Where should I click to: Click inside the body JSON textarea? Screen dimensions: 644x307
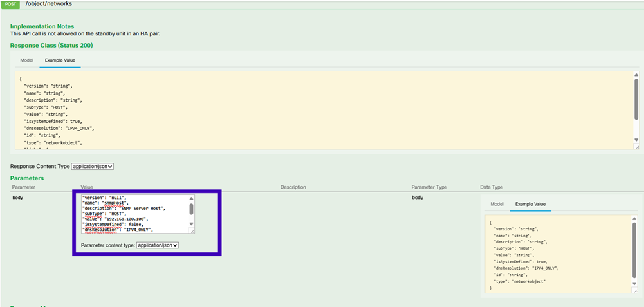(x=134, y=214)
